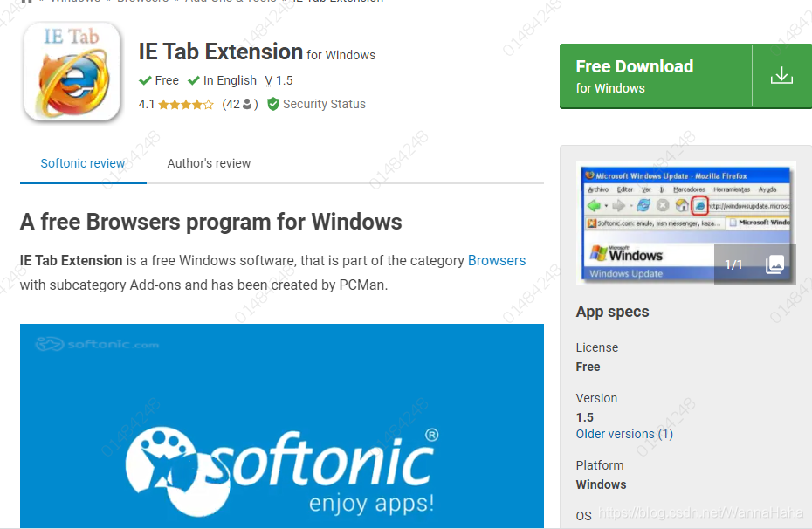Click the download arrow icon on green button

(781, 76)
